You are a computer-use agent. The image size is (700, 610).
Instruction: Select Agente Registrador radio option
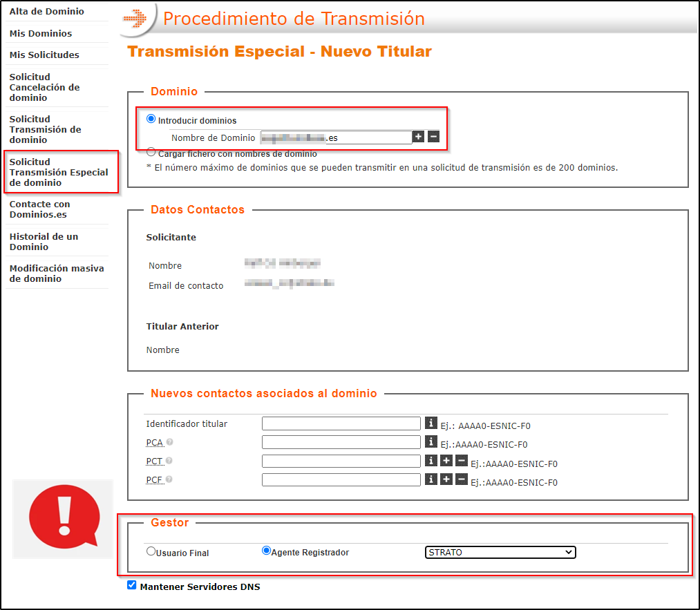click(x=266, y=551)
